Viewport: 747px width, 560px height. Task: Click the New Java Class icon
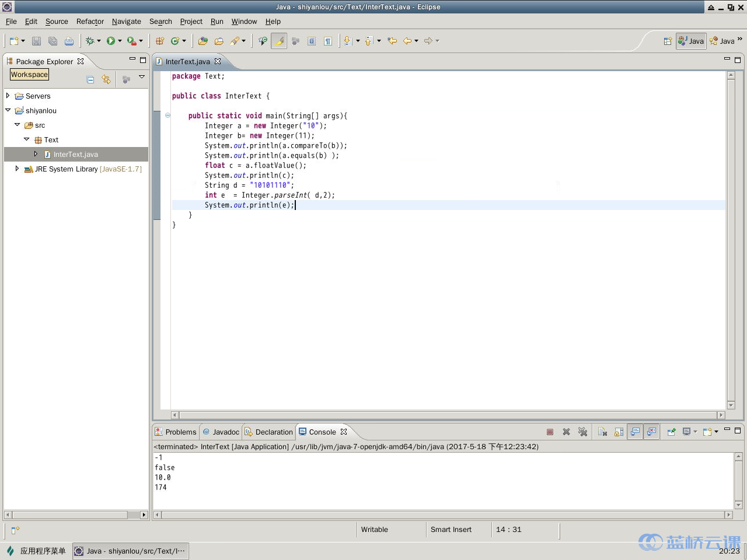click(x=174, y=41)
